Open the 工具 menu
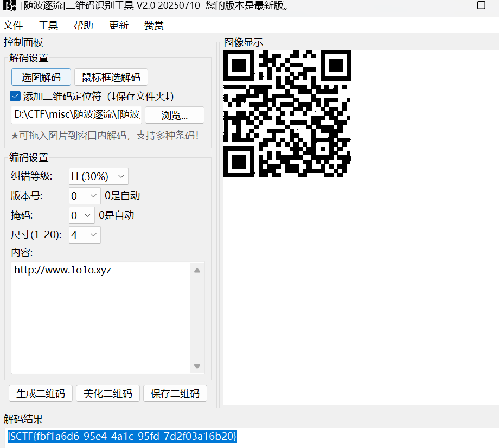 [48, 25]
